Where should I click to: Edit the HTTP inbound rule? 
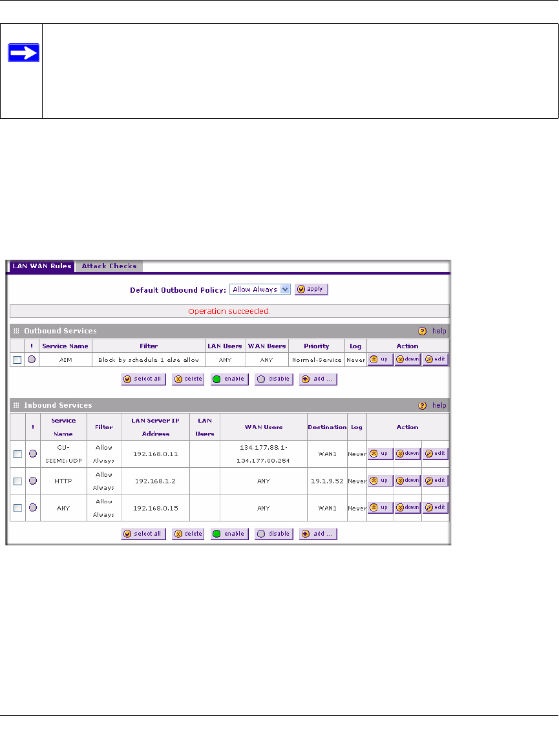(x=436, y=481)
